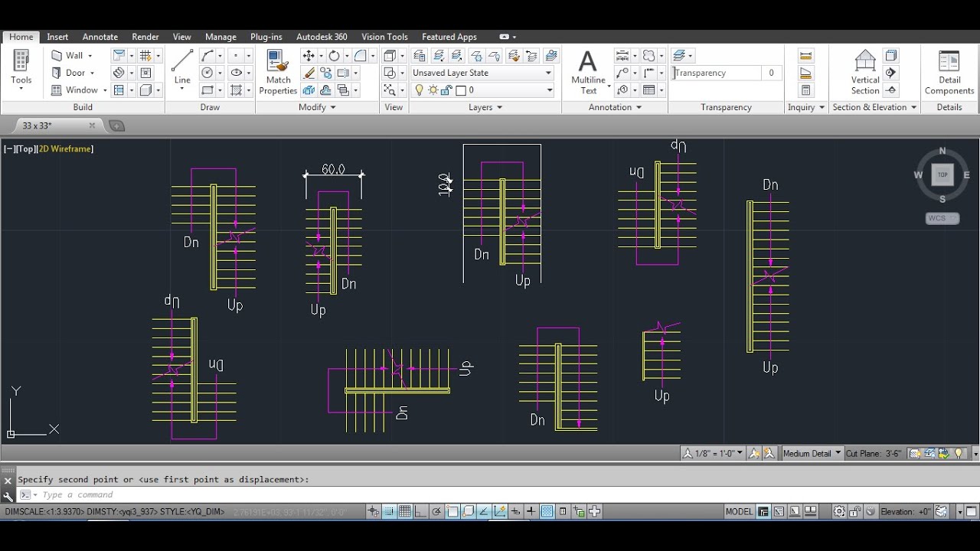Screen dimensions: 980x551
Task: Open the Insert ribbon tab
Action: pyautogui.click(x=57, y=37)
